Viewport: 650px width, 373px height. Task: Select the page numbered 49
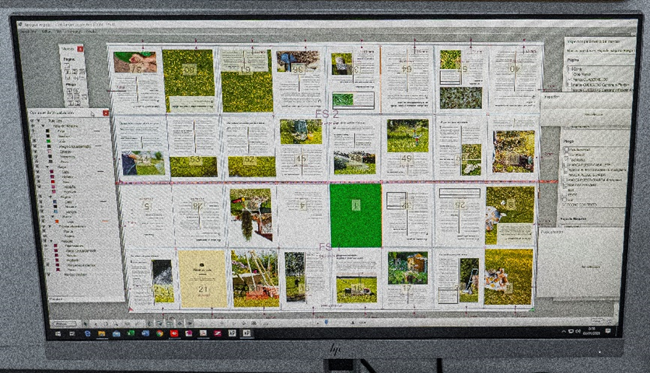click(407, 148)
